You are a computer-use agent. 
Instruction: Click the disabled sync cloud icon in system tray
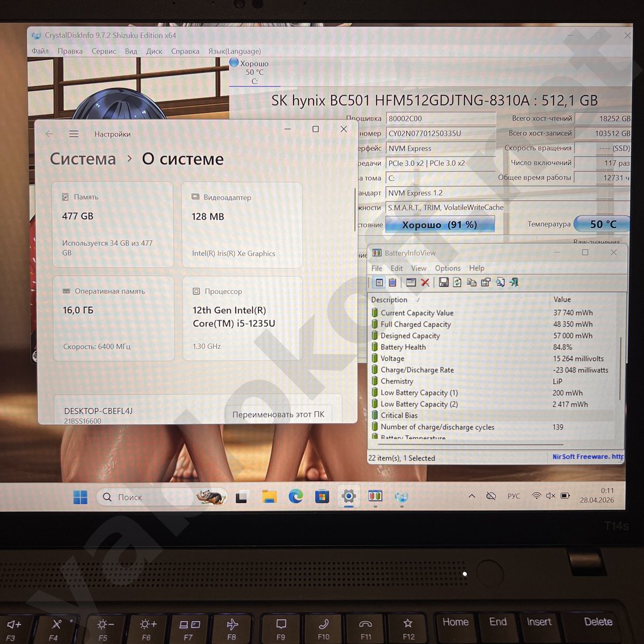(491, 496)
